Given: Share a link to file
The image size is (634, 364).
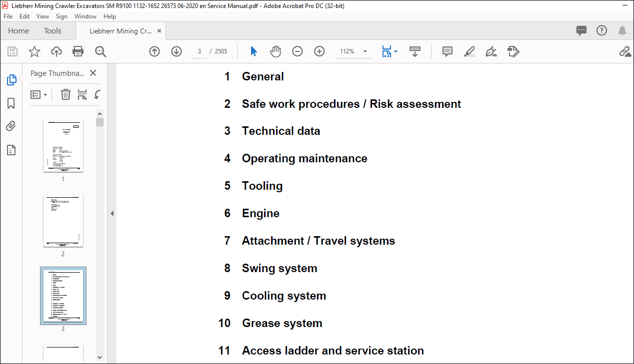Looking at the screenshot, I should pyautogui.click(x=624, y=51).
